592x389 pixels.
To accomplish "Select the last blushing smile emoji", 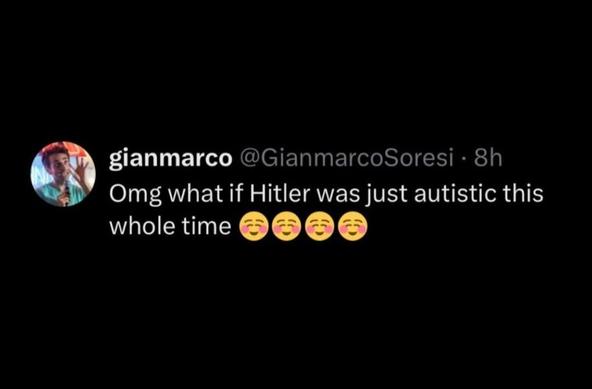I will pyautogui.click(x=353, y=226).
